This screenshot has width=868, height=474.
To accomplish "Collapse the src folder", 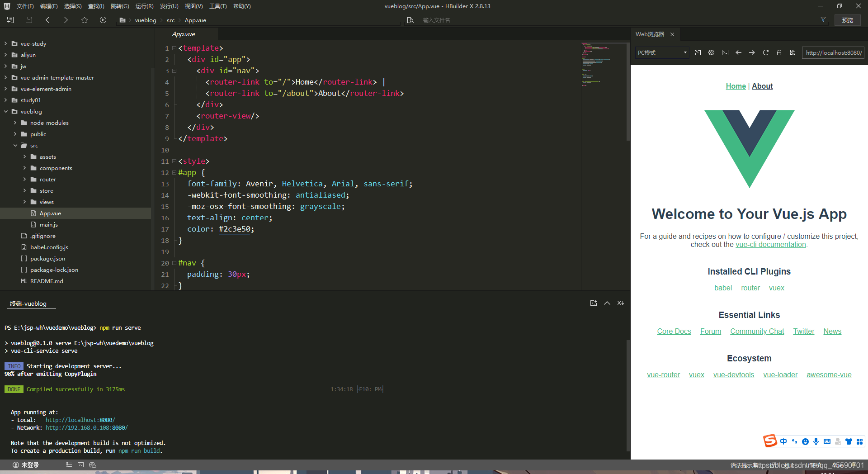I will click(x=15, y=146).
